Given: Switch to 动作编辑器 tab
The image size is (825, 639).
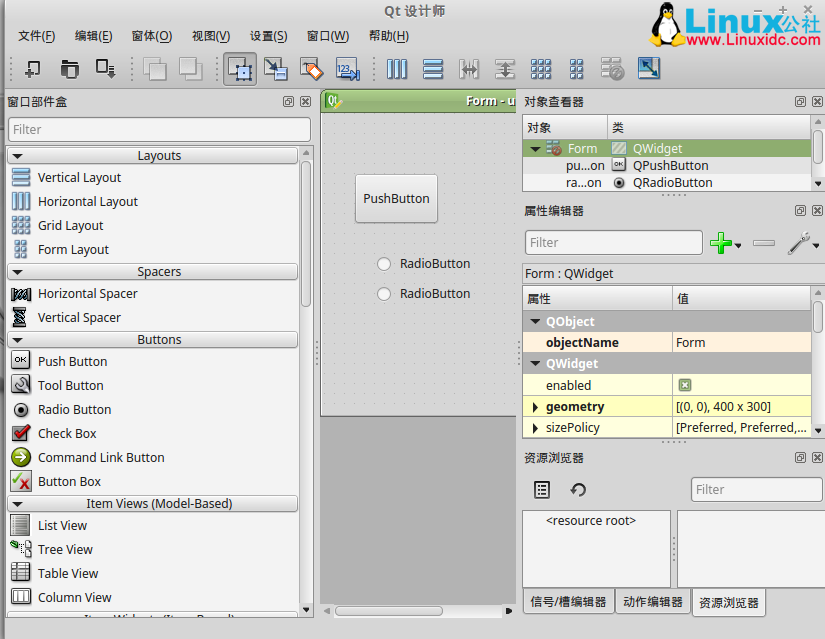Looking at the screenshot, I should [652, 602].
